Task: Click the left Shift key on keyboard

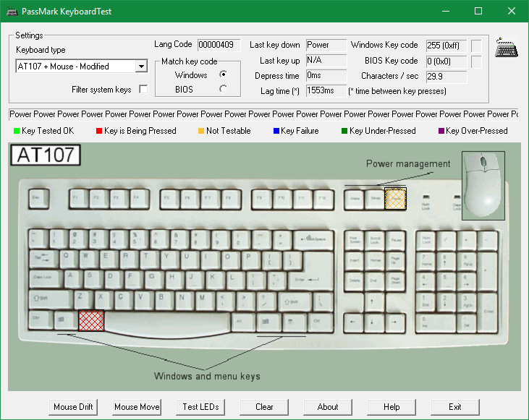Action: click(51, 300)
